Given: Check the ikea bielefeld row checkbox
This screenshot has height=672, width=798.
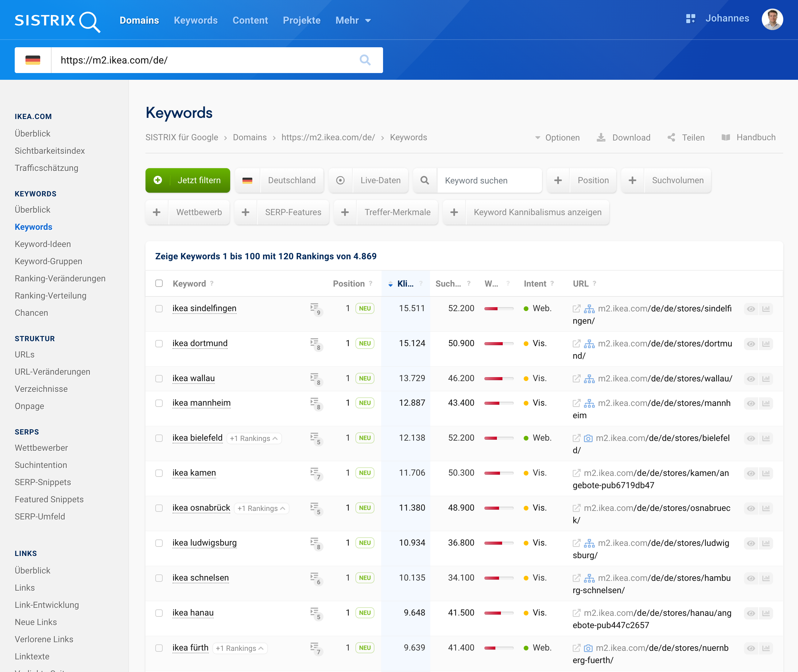Looking at the screenshot, I should pyautogui.click(x=159, y=438).
